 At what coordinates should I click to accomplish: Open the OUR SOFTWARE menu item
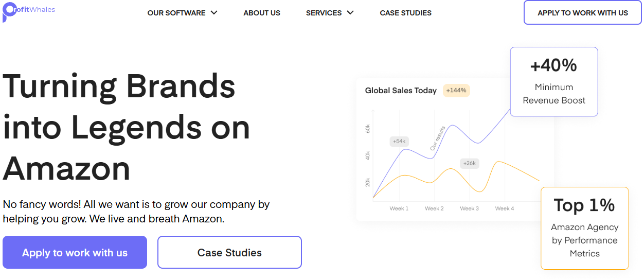tap(176, 13)
